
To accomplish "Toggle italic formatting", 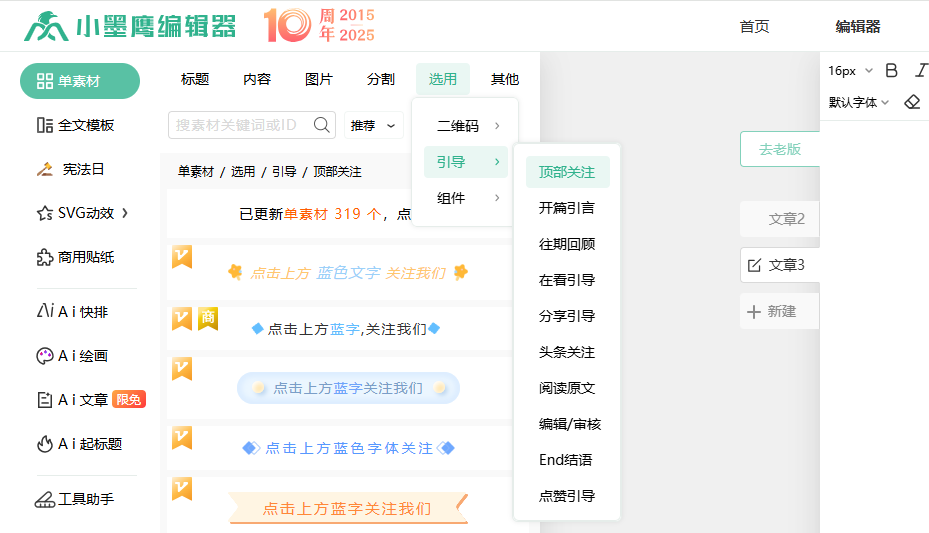I will (x=921, y=70).
